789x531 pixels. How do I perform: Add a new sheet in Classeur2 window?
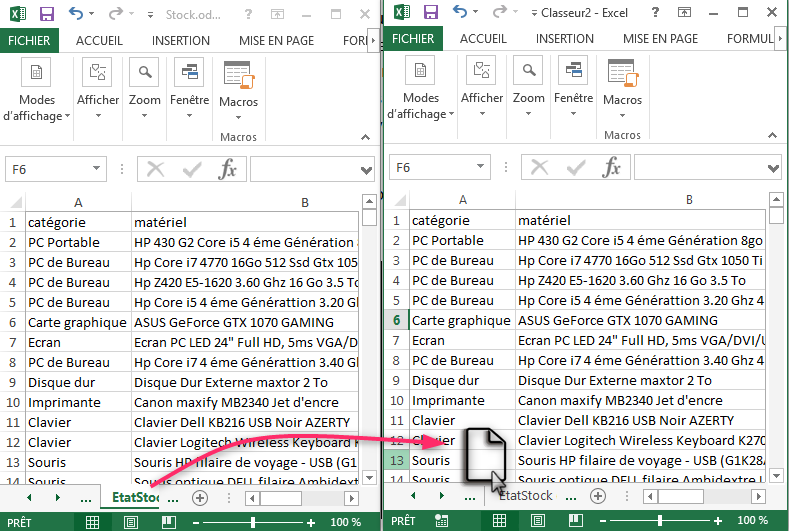pos(598,496)
